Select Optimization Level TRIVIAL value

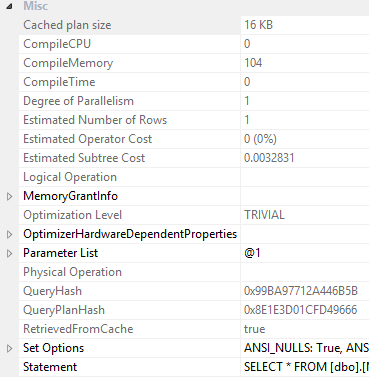pos(305,215)
